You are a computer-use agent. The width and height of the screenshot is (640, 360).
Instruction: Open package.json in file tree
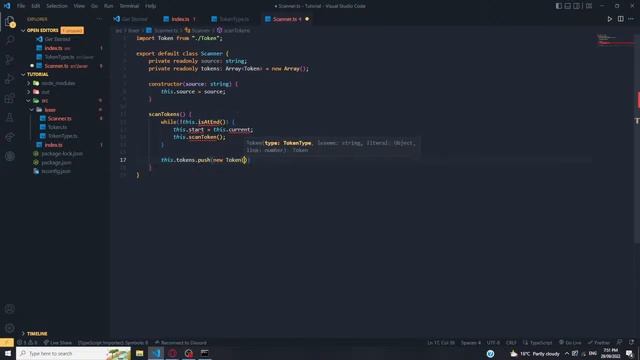point(56,162)
